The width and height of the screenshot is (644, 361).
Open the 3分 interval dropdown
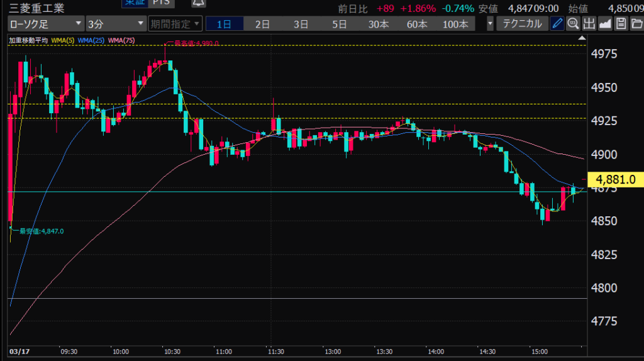tap(116, 25)
